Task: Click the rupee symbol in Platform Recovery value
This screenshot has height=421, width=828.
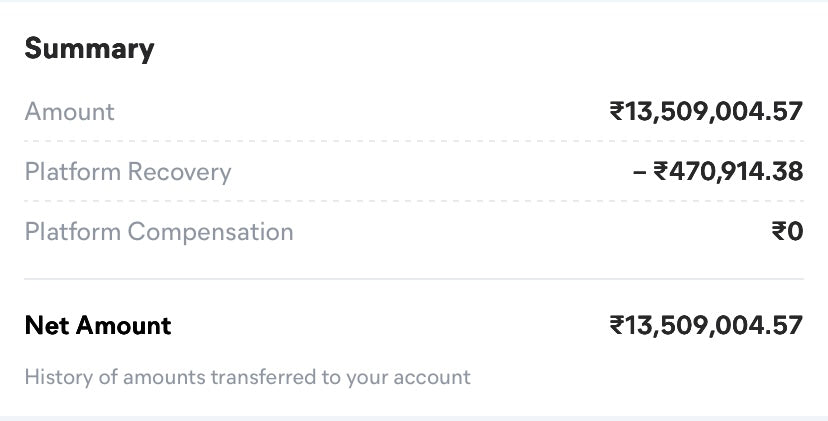Action: tap(661, 172)
